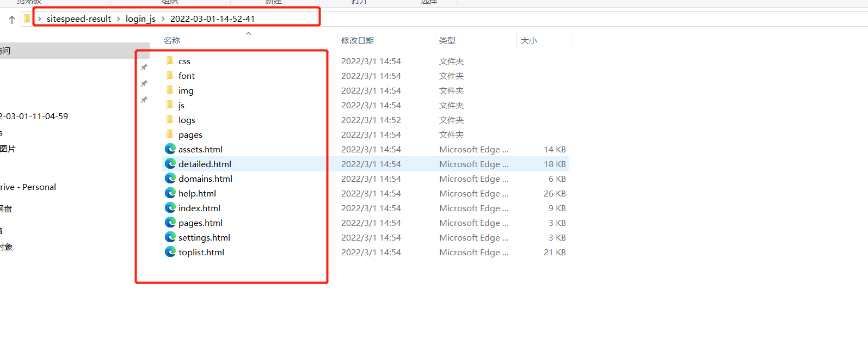The width and height of the screenshot is (868, 356).
Task: Click the Edge icon of help.html
Action: point(170,193)
